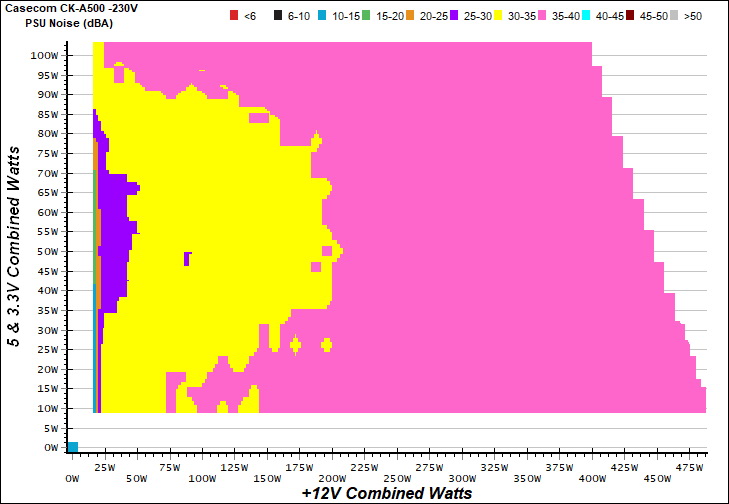
Task: Click the green 15-20 legend swatch
Action: point(366,18)
